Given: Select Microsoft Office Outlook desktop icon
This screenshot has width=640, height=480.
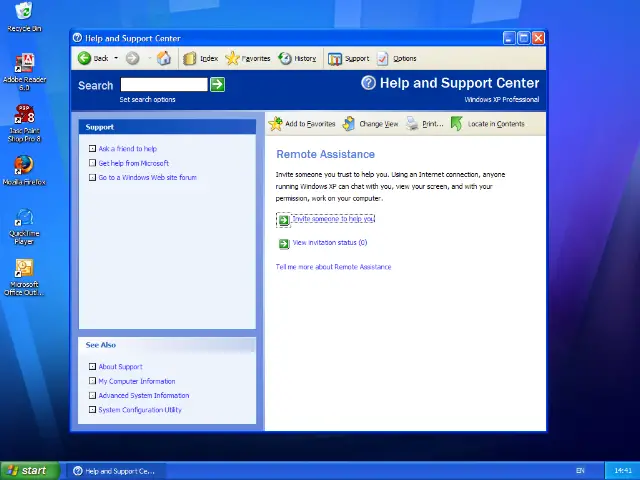Looking at the screenshot, I should click(x=24, y=278).
